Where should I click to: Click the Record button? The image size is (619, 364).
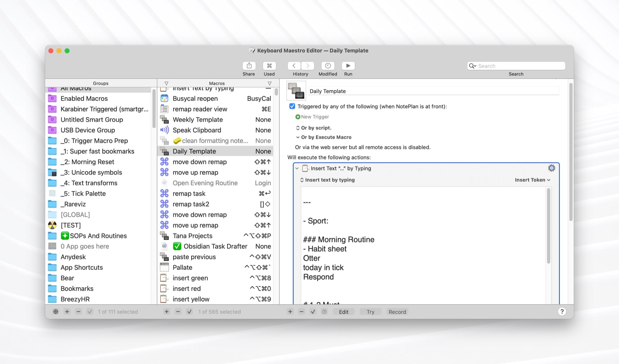[x=397, y=312]
